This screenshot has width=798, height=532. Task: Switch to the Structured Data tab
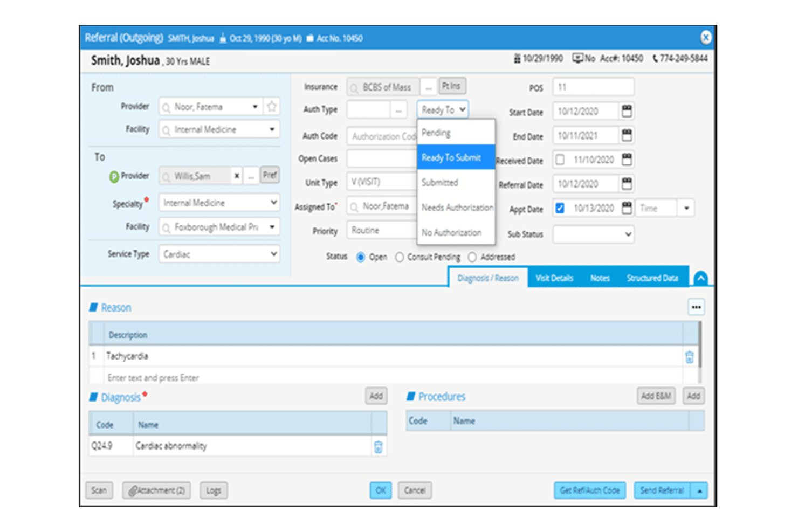tap(652, 278)
